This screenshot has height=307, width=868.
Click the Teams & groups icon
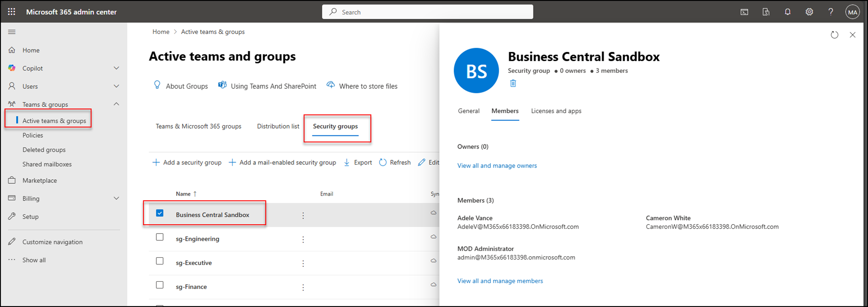12,104
